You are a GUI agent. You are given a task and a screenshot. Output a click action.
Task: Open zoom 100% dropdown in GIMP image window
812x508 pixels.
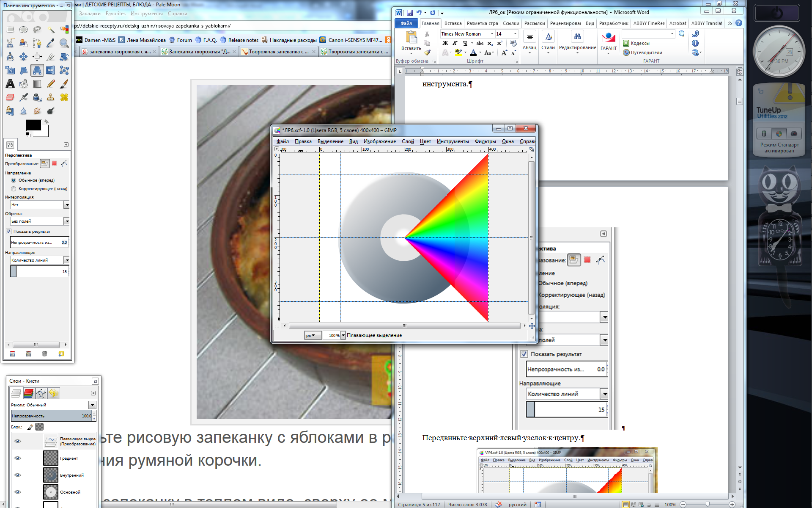343,335
